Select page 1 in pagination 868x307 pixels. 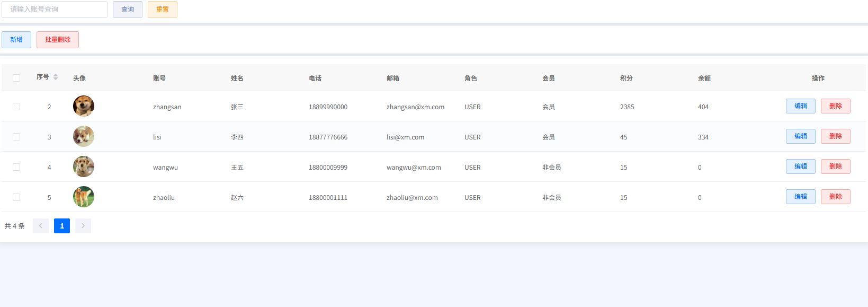coord(62,226)
